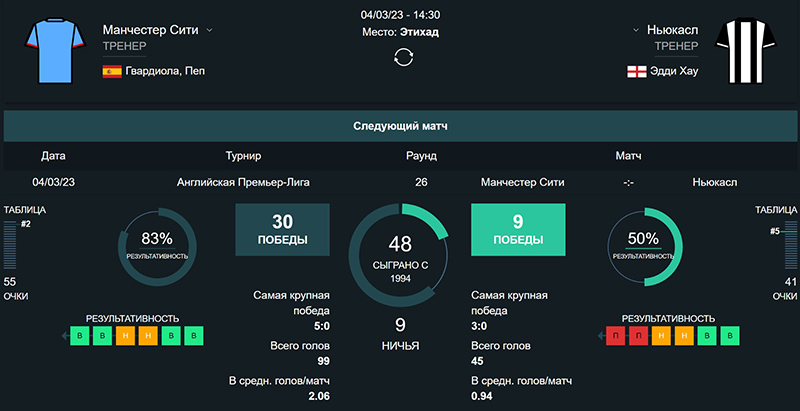
Task: Click the 9 ПОБЕДЫ green box
Action: coord(518,229)
